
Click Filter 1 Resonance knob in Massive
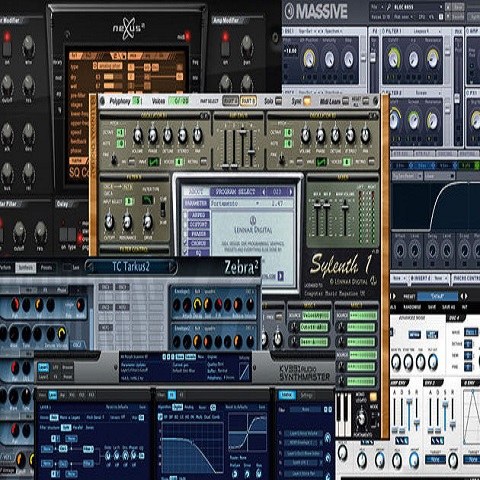tap(433, 58)
